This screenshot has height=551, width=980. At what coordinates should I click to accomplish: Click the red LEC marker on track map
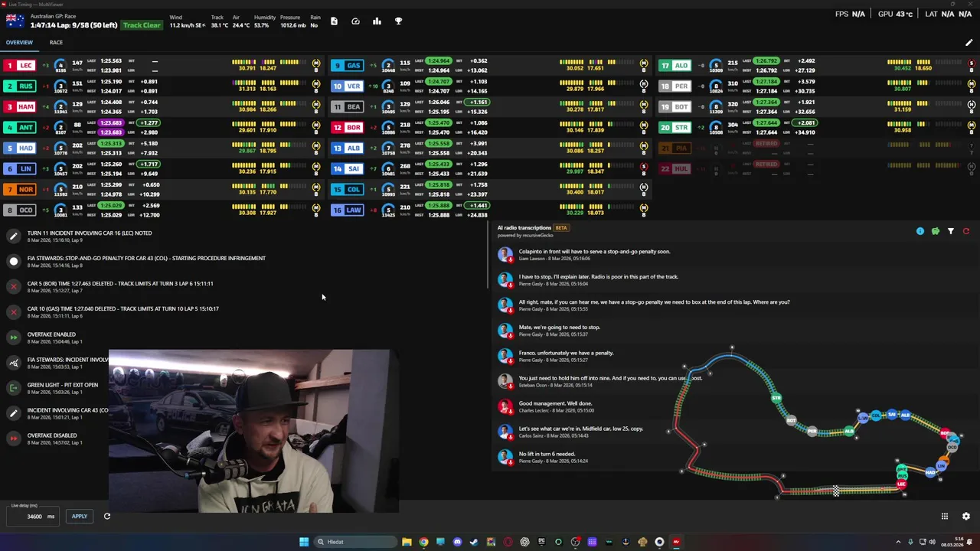[x=901, y=484]
